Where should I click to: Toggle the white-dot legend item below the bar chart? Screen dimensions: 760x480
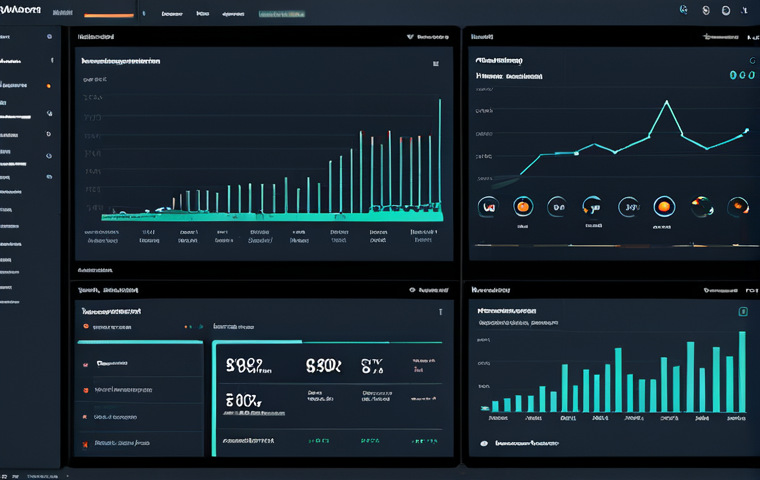click(x=520, y=443)
